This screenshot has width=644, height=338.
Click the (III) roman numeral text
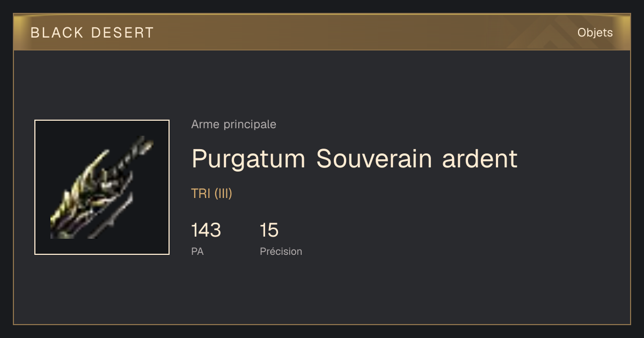[223, 194]
